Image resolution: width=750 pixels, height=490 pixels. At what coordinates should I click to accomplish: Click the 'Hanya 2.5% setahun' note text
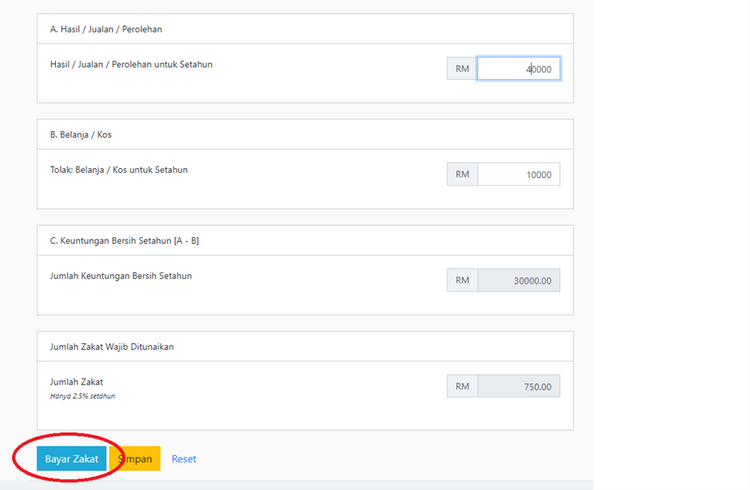click(82, 396)
